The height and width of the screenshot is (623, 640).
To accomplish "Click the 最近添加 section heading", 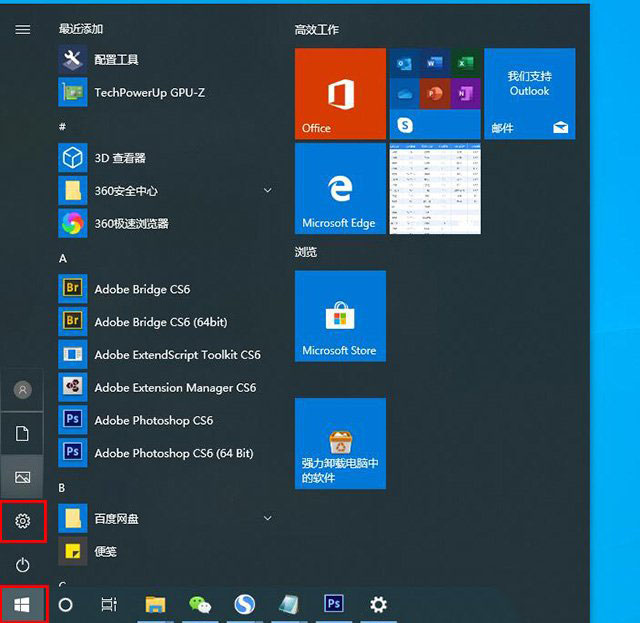I will coord(81,29).
